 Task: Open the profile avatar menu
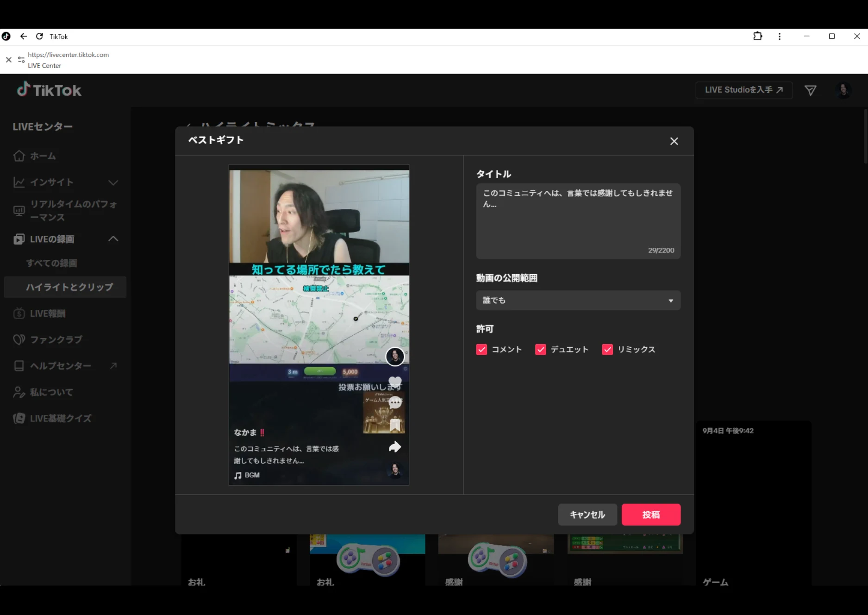[843, 90]
